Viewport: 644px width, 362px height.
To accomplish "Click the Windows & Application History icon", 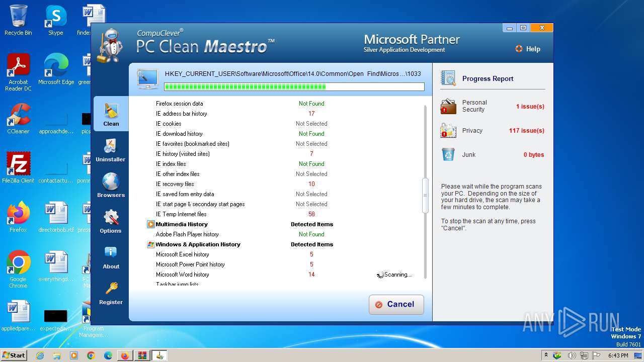I will coord(150,244).
